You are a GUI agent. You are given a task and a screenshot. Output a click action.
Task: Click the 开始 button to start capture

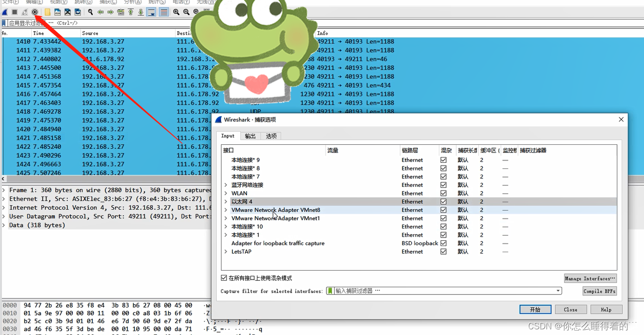coord(535,309)
